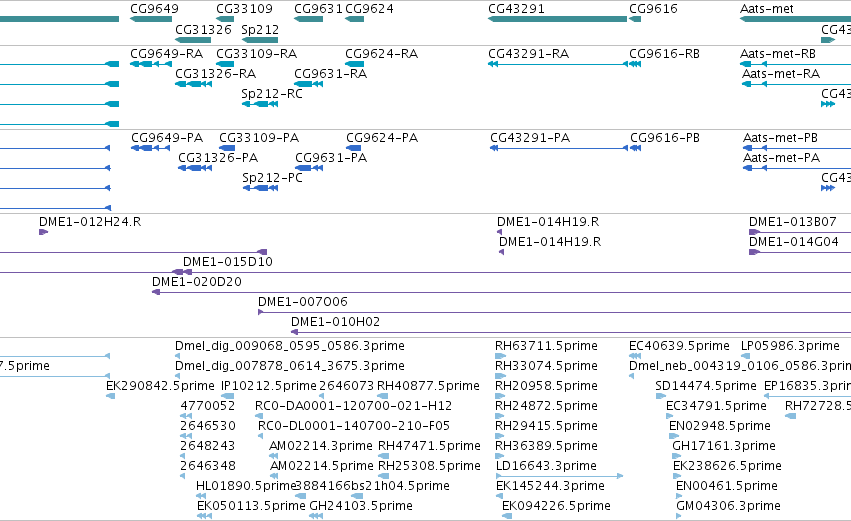The image size is (851, 521).
Task: Select EST Dmel_dig_009068_0595_0586.3prime
Action: 290,346
